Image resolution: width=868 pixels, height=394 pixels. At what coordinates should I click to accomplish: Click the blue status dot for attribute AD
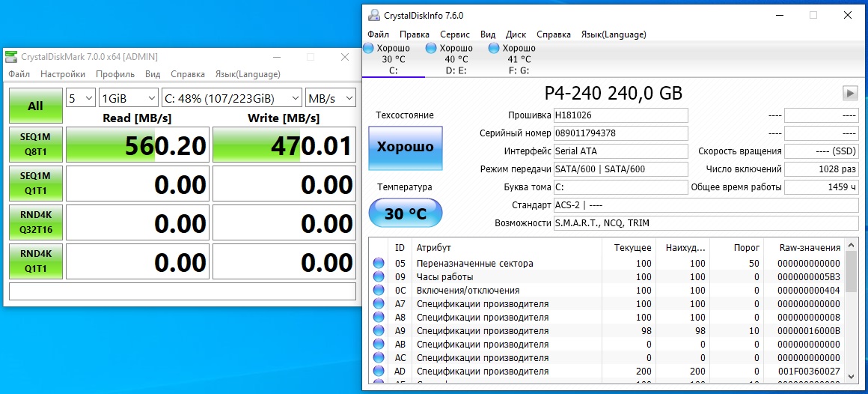pyautogui.click(x=379, y=372)
